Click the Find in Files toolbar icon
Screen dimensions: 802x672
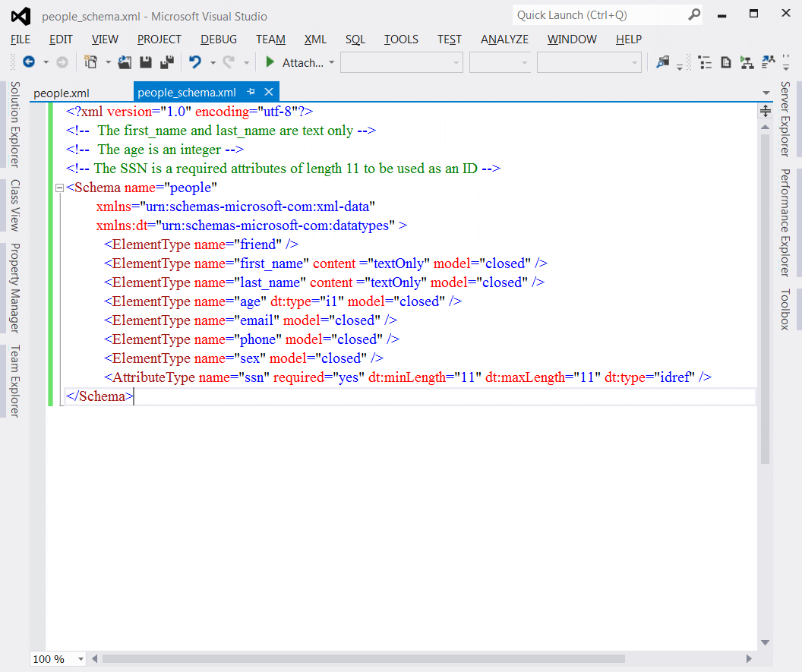[x=663, y=62]
